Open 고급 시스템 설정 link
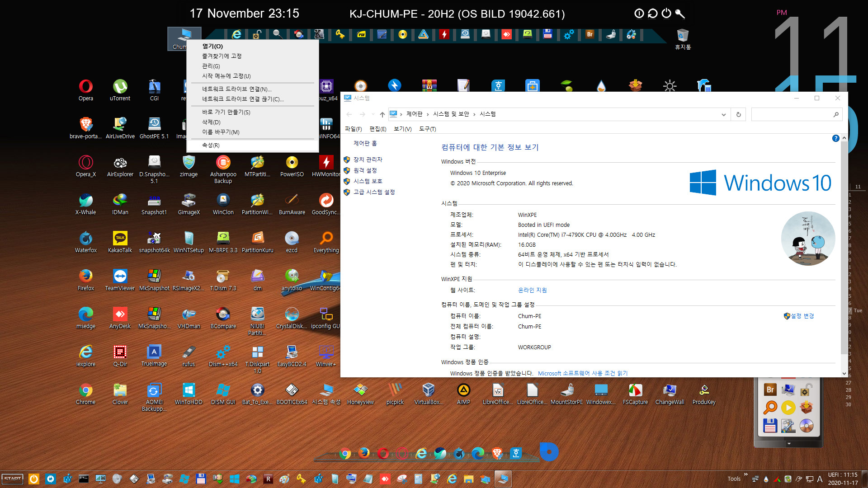 click(374, 192)
